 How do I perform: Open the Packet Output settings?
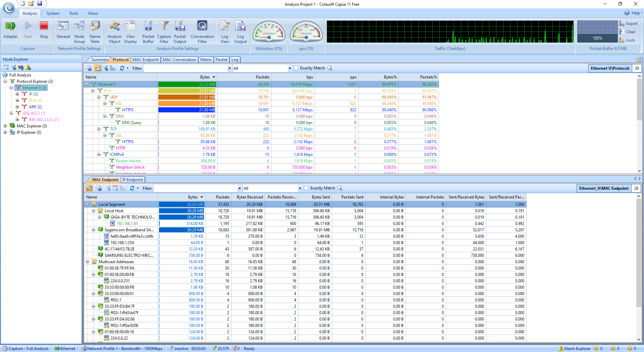click(180, 32)
